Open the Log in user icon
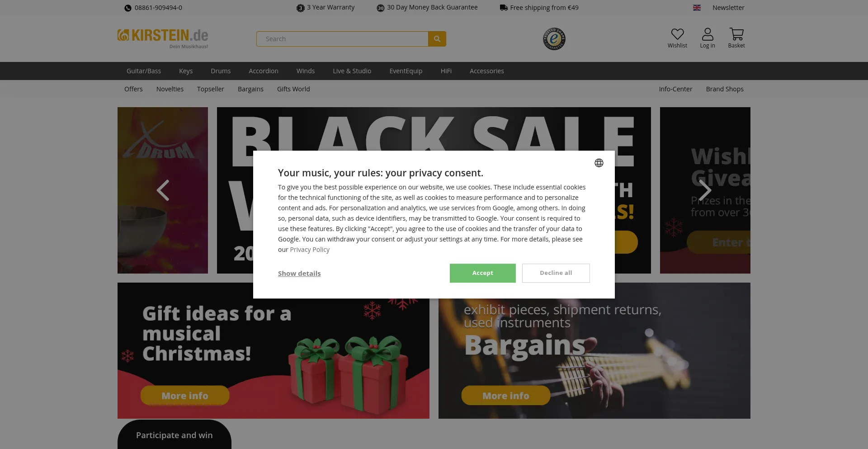868x449 pixels. coord(708,34)
